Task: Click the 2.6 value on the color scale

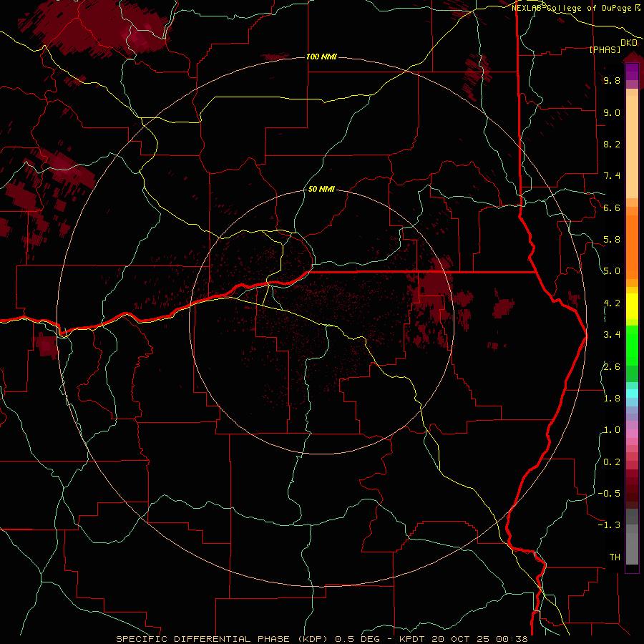Action: [x=612, y=366]
